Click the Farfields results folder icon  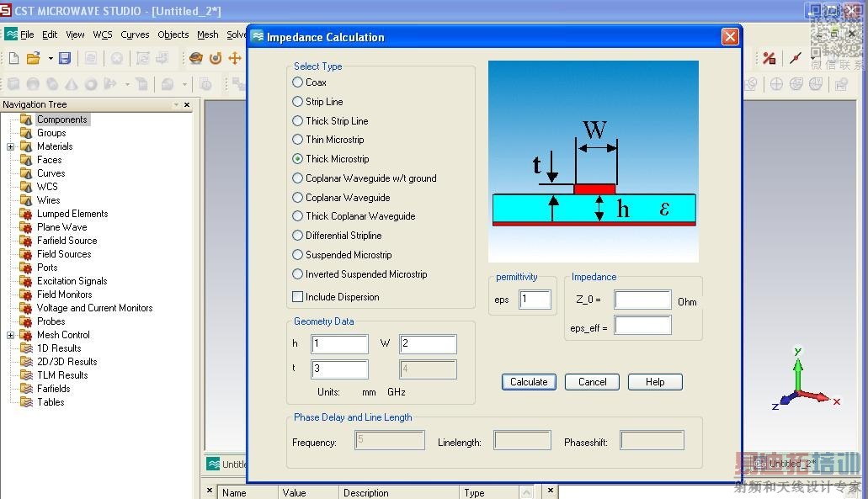[x=25, y=389]
